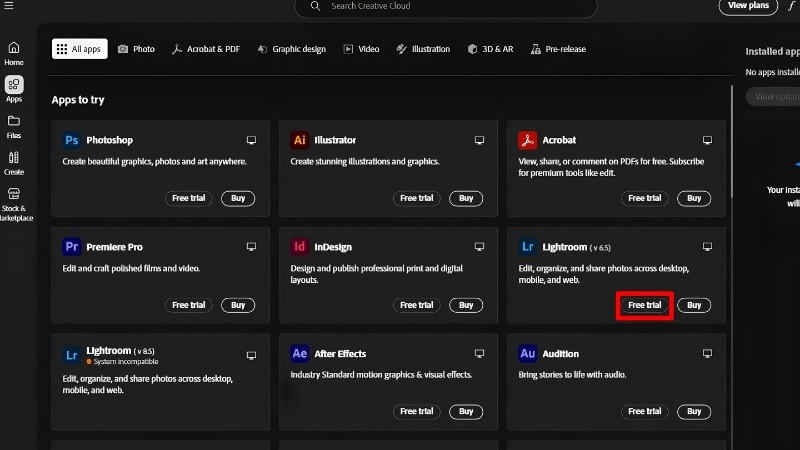This screenshot has width=800, height=450.
Task: Open the Pre-release category tab
Action: coord(558,49)
